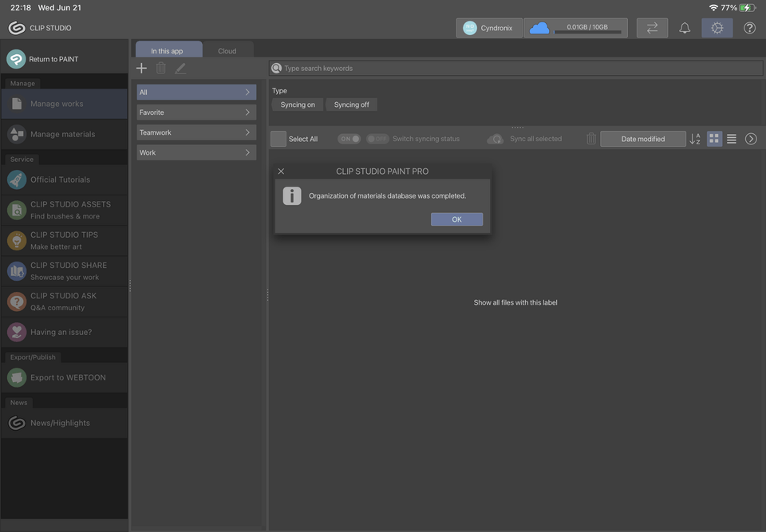Expand the Teamwork category
This screenshot has height=532, width=766.
pos(196,132)
